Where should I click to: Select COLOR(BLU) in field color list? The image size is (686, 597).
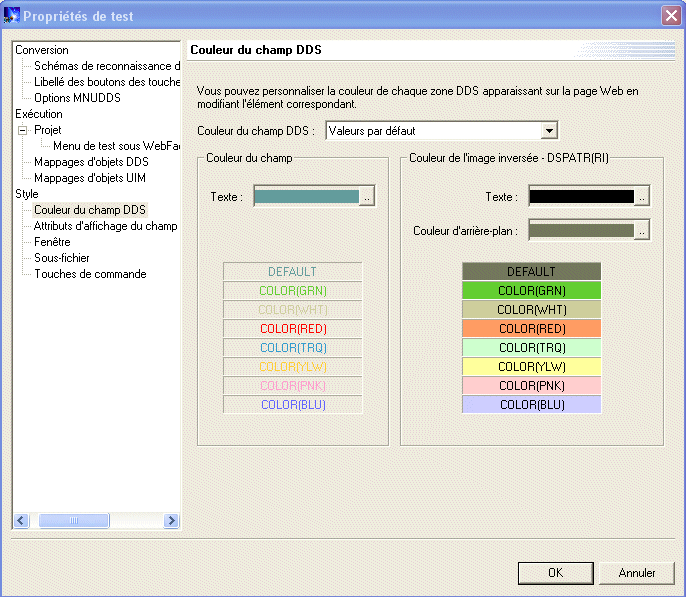tap(292, 405)
